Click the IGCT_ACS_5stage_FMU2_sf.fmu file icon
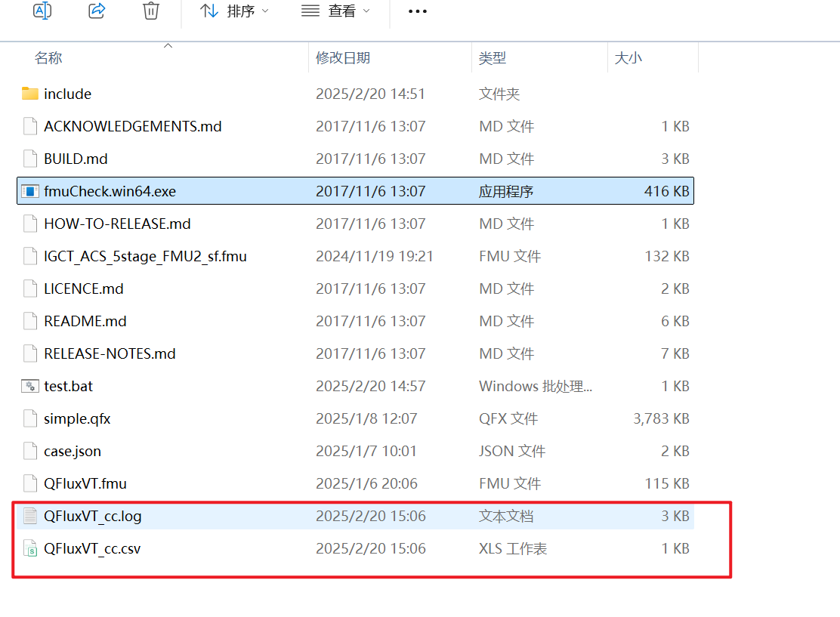The width and height of the screenshot is (840, 617). [30, 257]
